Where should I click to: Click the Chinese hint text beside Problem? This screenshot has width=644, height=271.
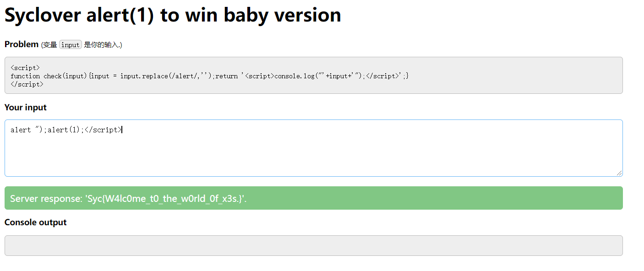103,45
